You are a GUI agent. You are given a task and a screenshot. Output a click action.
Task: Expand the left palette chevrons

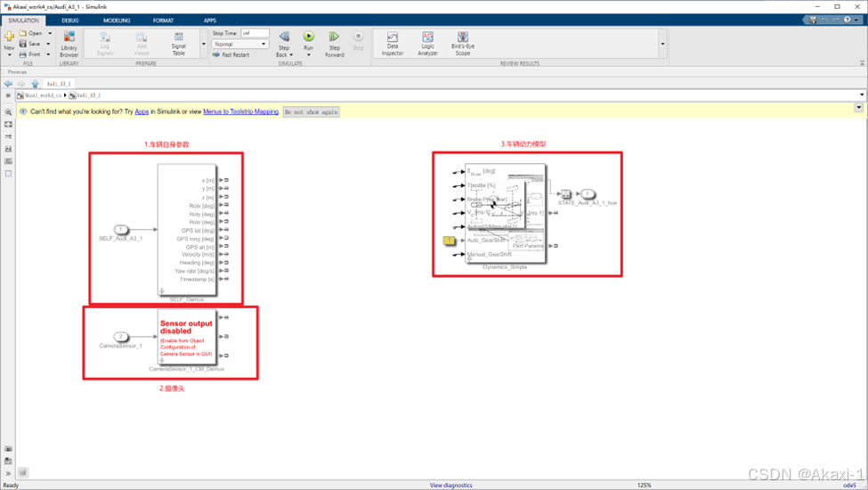click(8, 473)
